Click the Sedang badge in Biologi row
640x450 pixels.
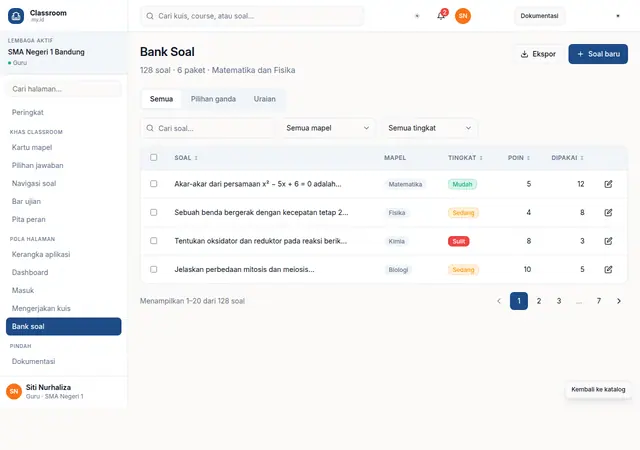(x=463, y=270)
